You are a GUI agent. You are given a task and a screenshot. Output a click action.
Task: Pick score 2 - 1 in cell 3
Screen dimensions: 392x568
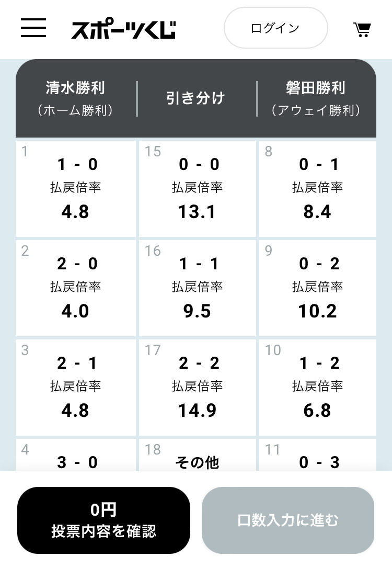tap(76, 388)
